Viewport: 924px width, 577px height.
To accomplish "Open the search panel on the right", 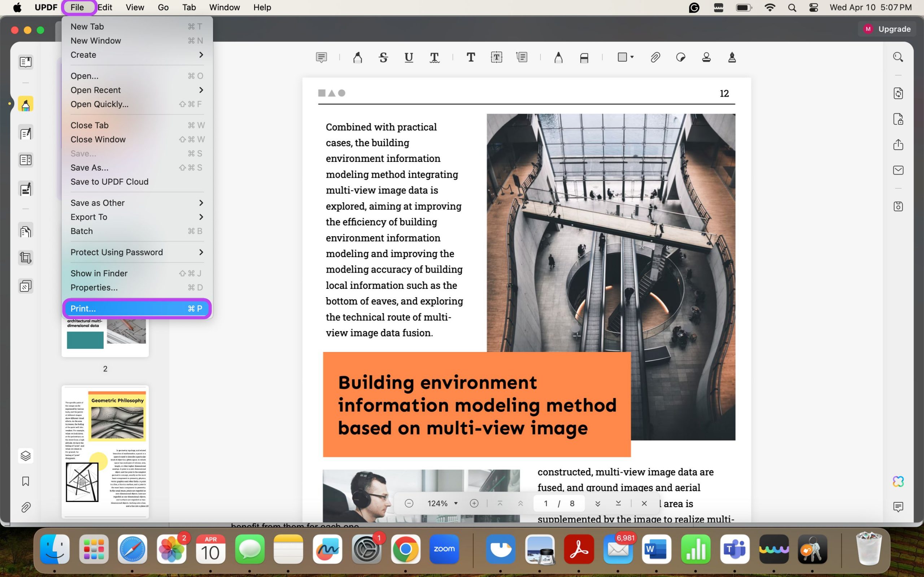I will point(898,57).
